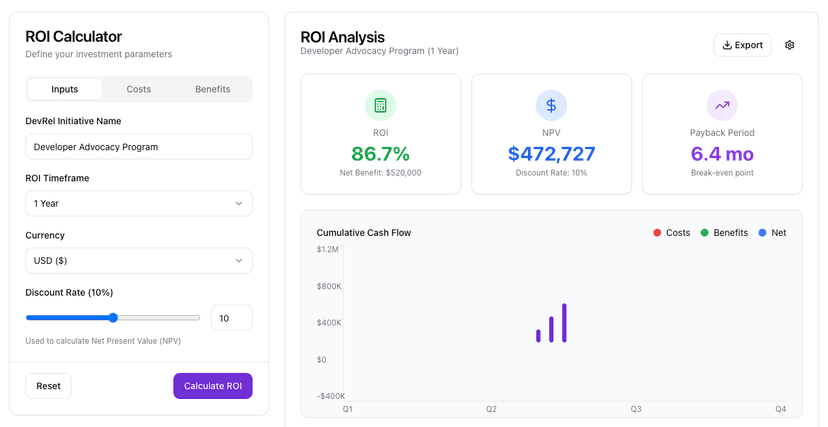Toggle the Costs series in chart legend
The width and height of the screenshot is (828, 427).
(671, 233)
